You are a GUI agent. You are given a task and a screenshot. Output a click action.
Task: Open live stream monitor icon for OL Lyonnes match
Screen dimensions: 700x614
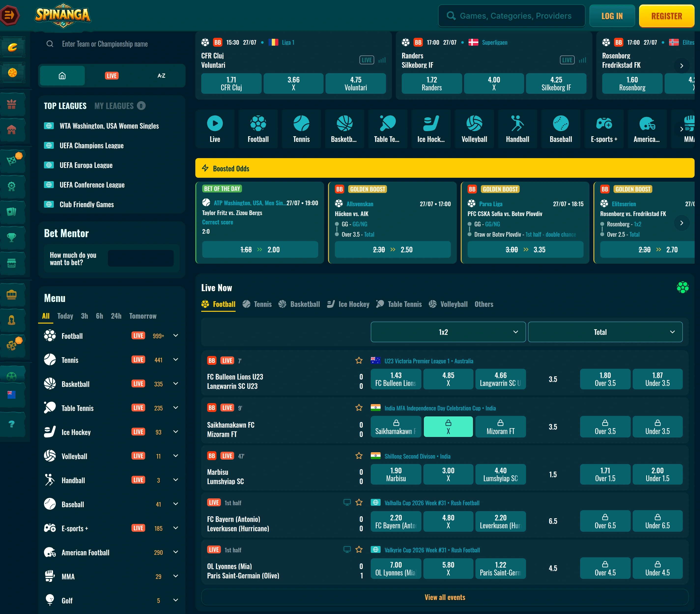tap(347, 549)
